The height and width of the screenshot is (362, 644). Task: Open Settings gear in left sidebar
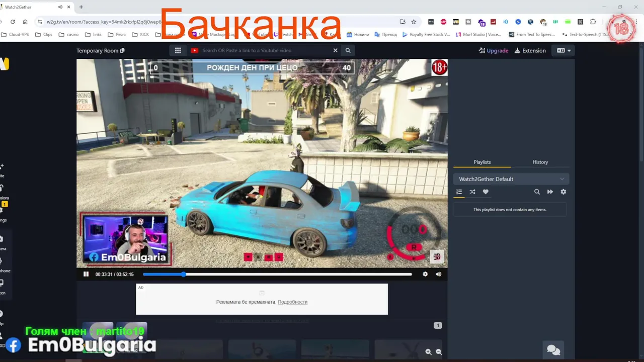pos(3,214)
